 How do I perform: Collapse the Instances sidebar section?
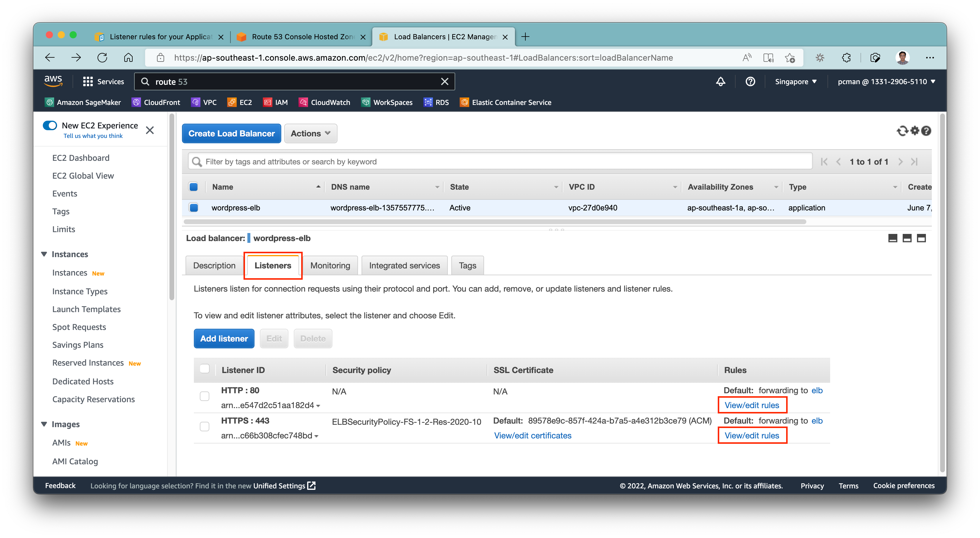click(x=44, y=254)
